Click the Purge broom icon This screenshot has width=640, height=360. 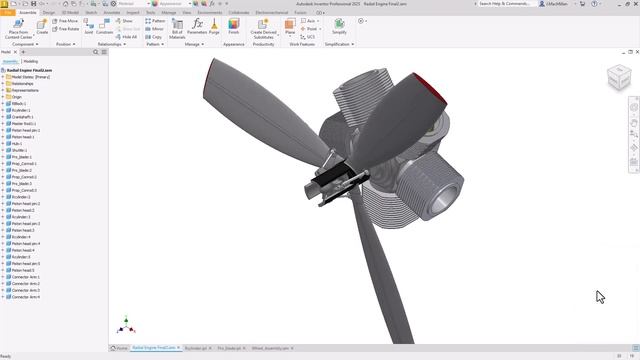[214, 24]
